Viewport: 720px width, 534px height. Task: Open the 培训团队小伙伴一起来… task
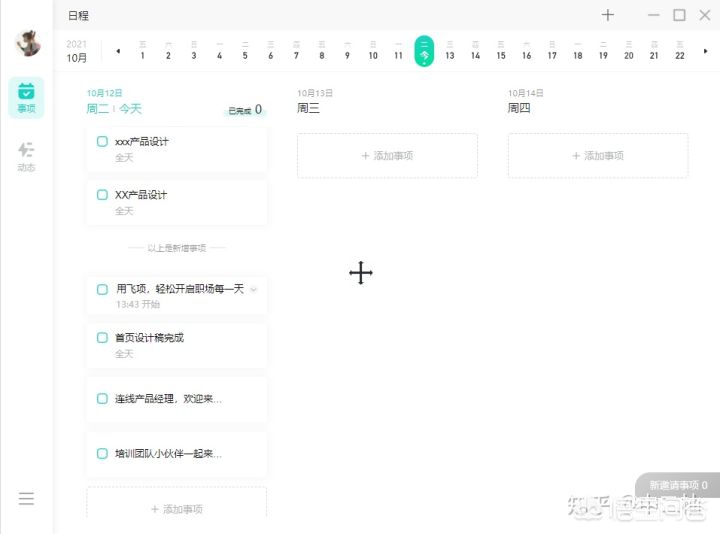pyautogui.click(x=177, y=454)
